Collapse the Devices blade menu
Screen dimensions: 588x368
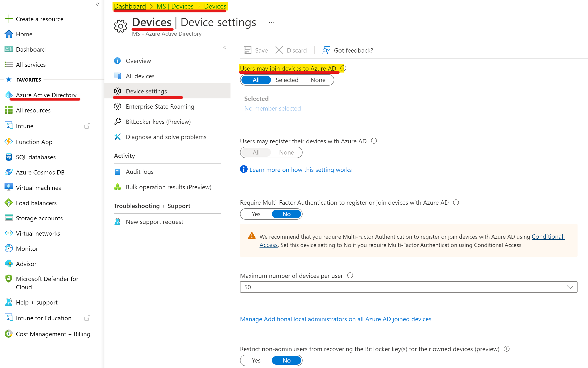coord(225,48)
